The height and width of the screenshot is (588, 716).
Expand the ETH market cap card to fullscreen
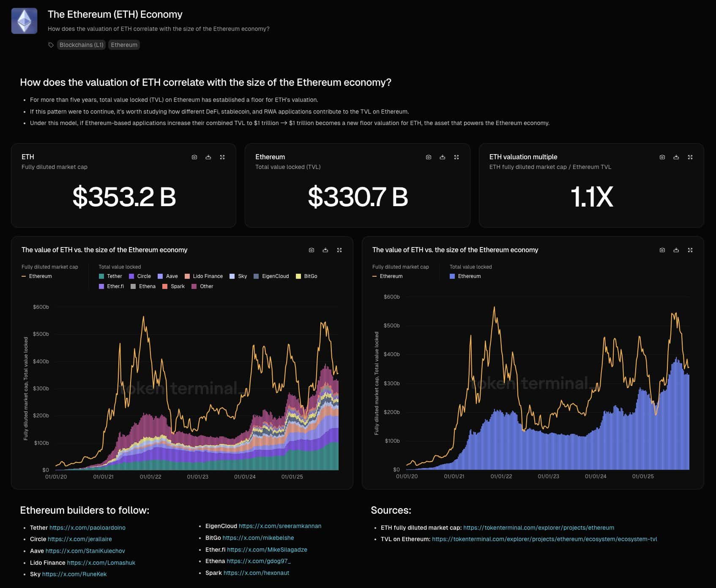point(222,157)
